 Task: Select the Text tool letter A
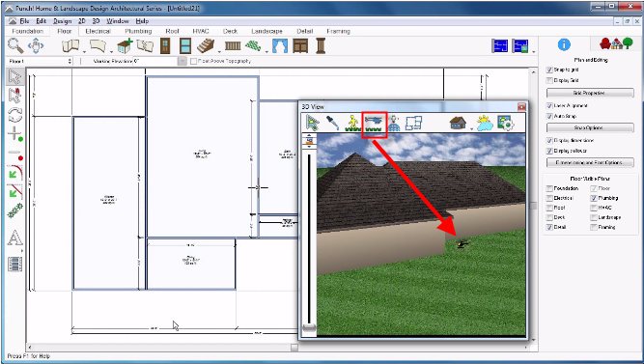pos(14,238)
